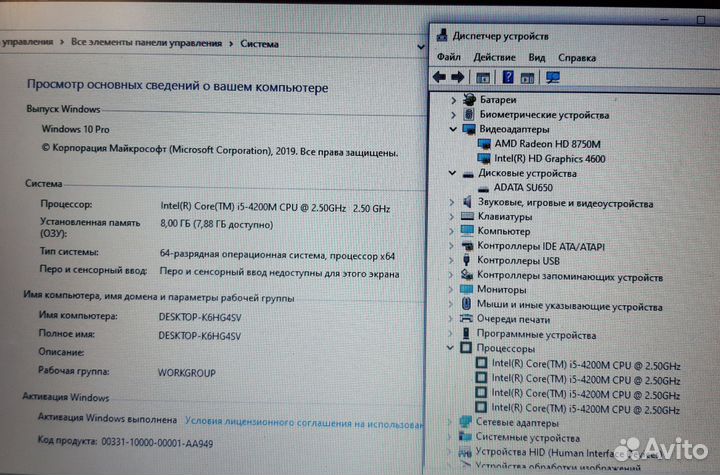Click the product ID 00331-10000-00001-AA949
Screen dimensions: 720x475
157,443
